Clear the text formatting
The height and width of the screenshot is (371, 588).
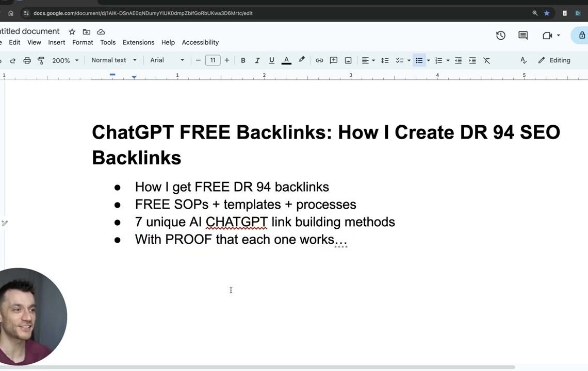pos(487,60)
